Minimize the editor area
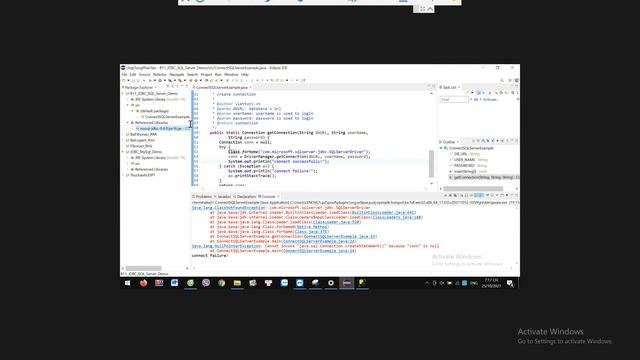The image size is (640, 360). 429,87
